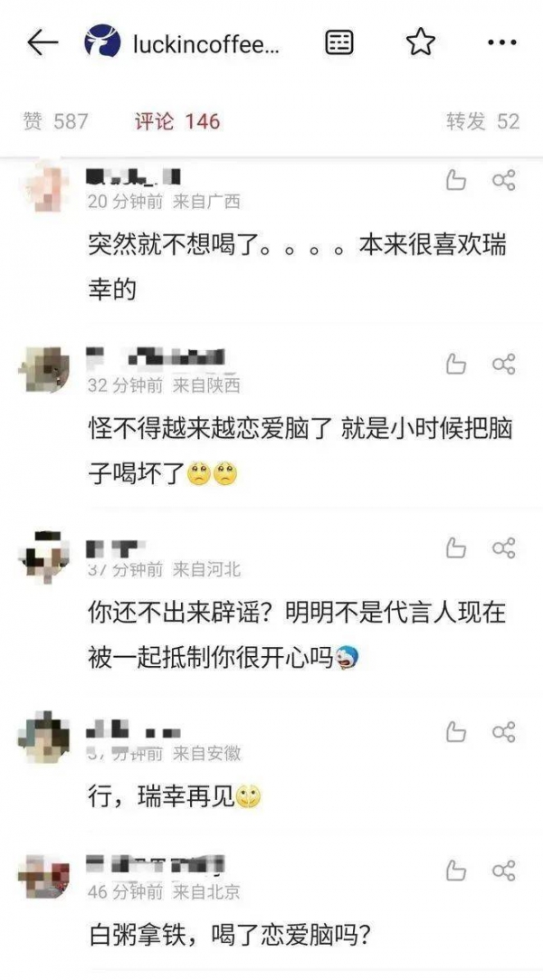The image size is (543, 980).
Task: Open the avatar of the 广西 commenter
Action: point(45,187)
